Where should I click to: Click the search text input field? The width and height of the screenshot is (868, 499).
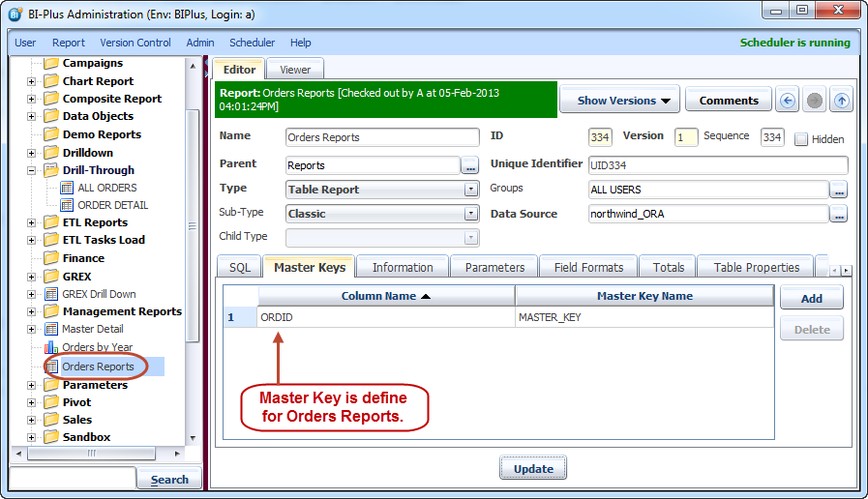pos(73,479)
